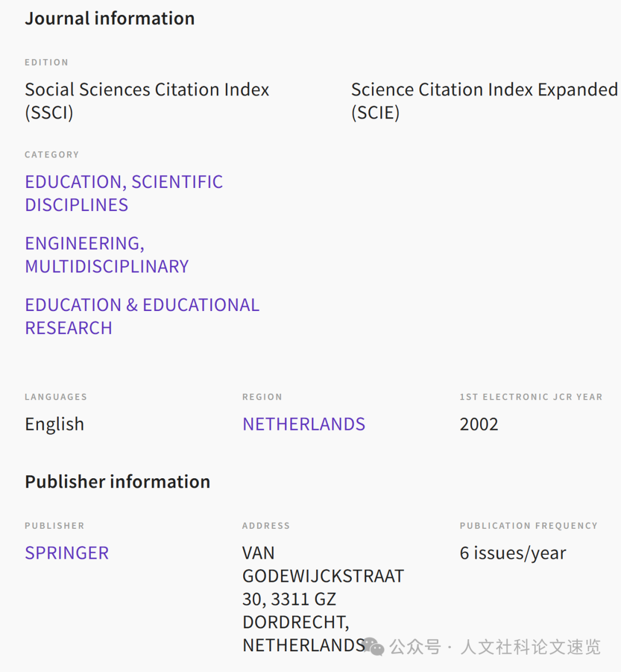Click the CATEGORY field label
Screen dimensions: 621x672
coord(52,155)
